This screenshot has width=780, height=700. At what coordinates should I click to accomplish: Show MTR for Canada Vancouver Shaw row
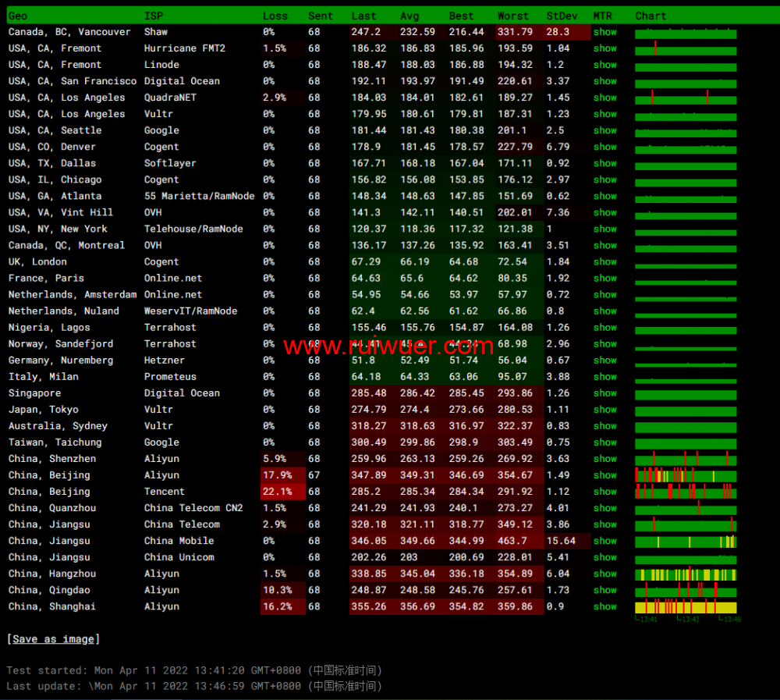[x=604, y=32]
